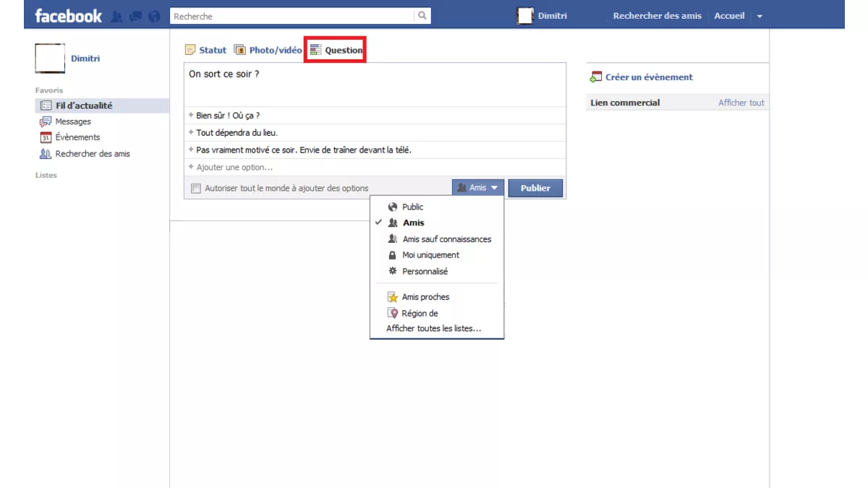The width and height of the screenshot is (868, 488).
Task: Click the Amis sauf connaissances people icon
Action: click(393, 239)
